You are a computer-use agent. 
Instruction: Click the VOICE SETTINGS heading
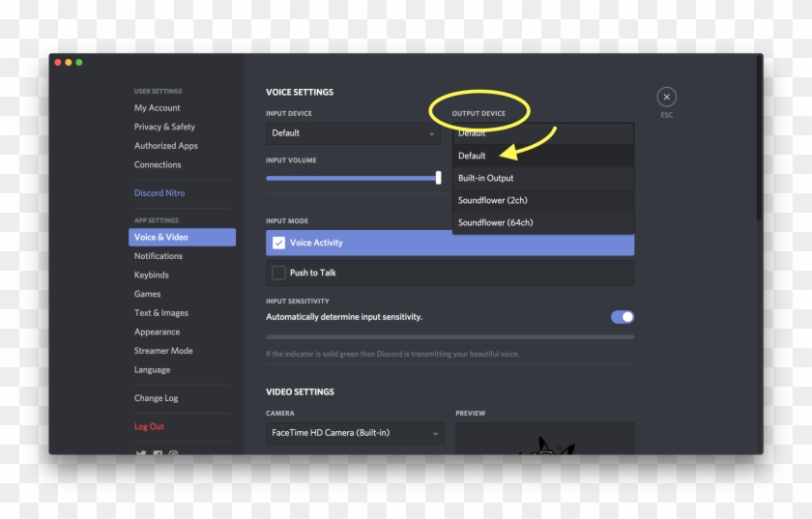tap(300, 92)
